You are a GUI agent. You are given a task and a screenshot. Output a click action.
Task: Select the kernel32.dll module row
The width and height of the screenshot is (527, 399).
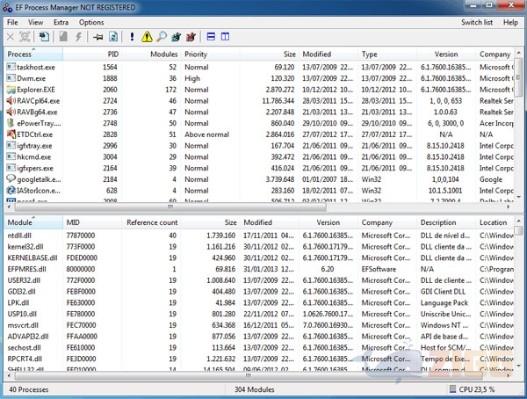pyautogui.click(x=259, y=246)
